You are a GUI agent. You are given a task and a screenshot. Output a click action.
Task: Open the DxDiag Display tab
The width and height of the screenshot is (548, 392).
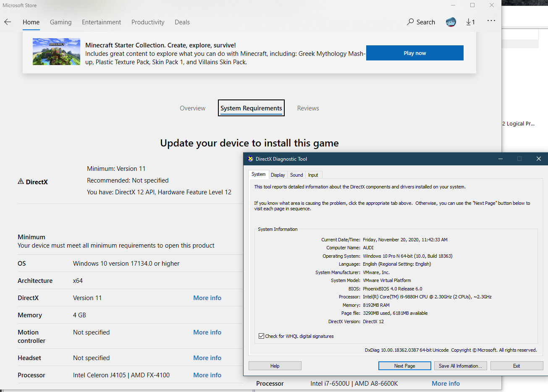click(278, 175)
